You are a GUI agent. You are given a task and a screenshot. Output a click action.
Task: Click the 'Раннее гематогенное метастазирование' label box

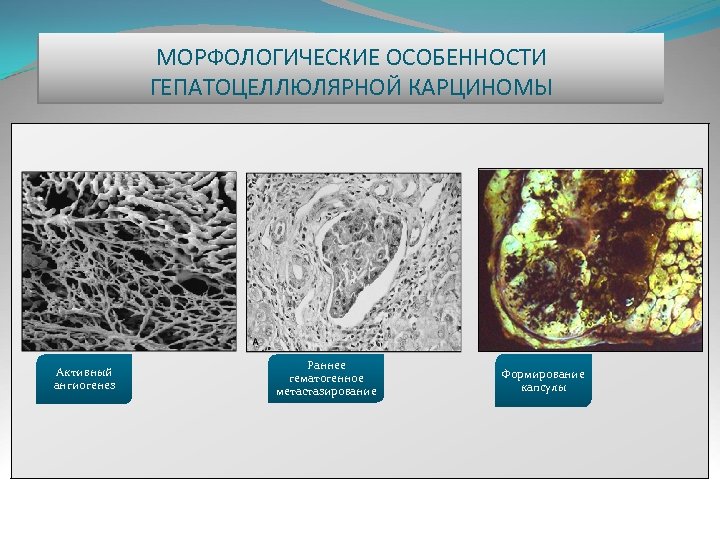(x=326, y=378)
